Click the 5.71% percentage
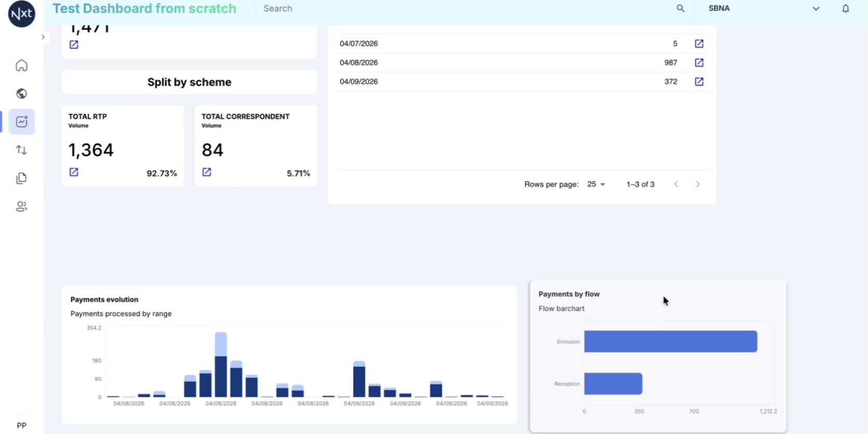868x434 pixels. [x=298, y=173]
